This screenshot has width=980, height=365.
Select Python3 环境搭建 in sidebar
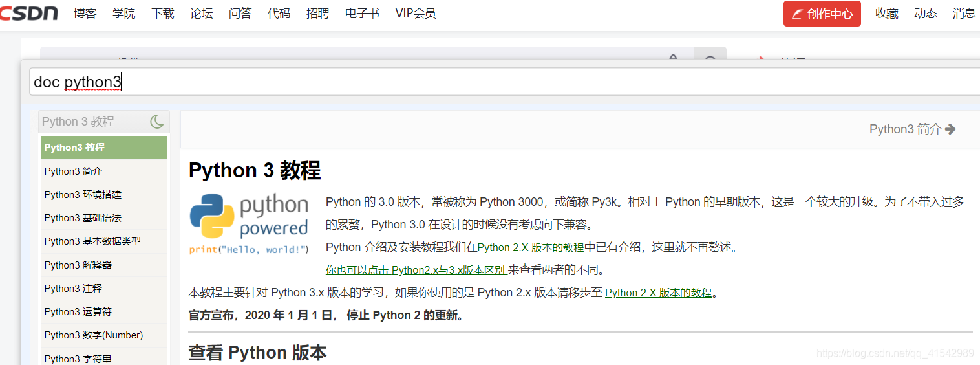point(104,195)
